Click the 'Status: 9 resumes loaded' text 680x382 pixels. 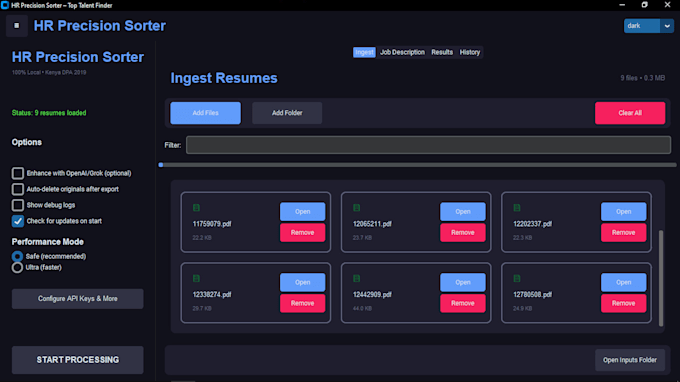point(49,113)
